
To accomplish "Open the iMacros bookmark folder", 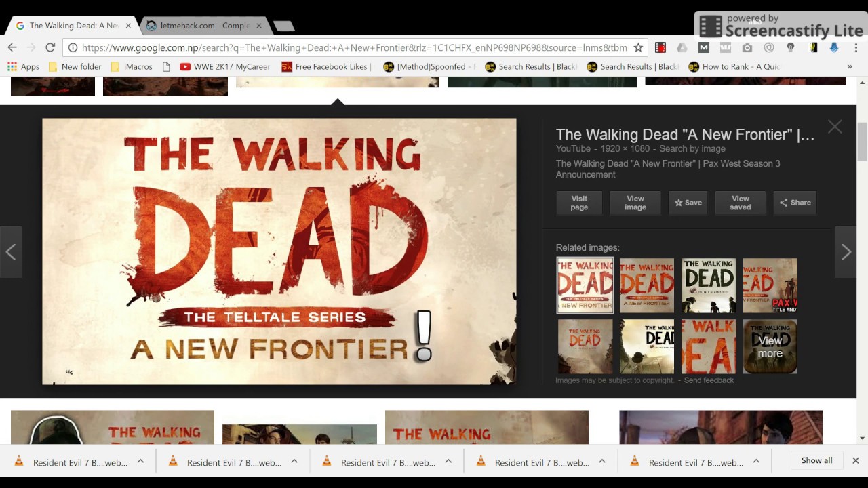I will pyautogui.click(x=131, y=66).
